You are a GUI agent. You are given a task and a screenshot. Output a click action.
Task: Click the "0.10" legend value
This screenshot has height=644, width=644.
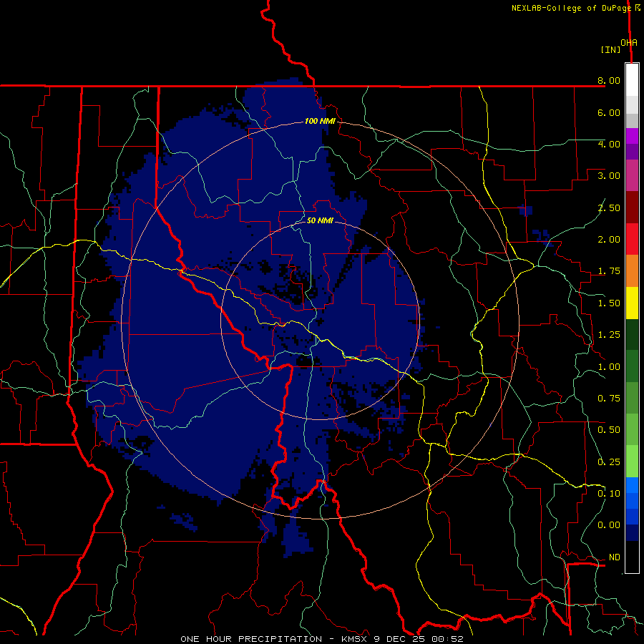[x=609, y=494]
